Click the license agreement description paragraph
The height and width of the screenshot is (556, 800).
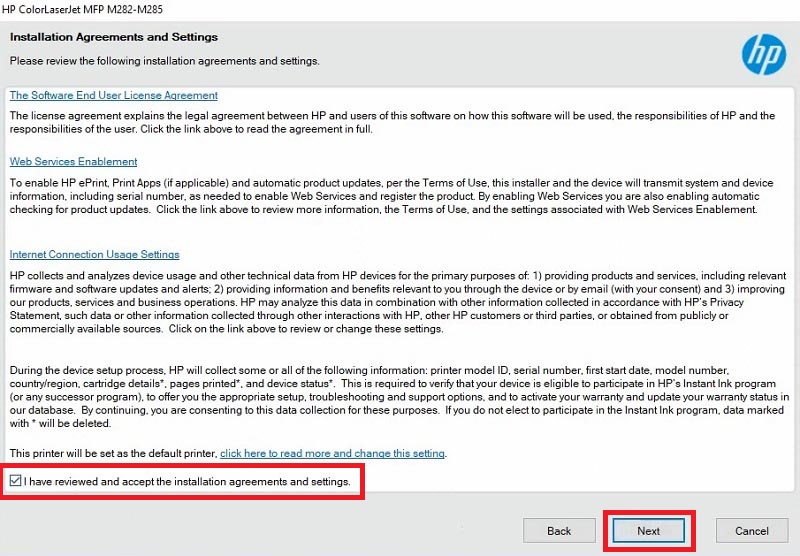pyautogui.click(x=390, y=122)
